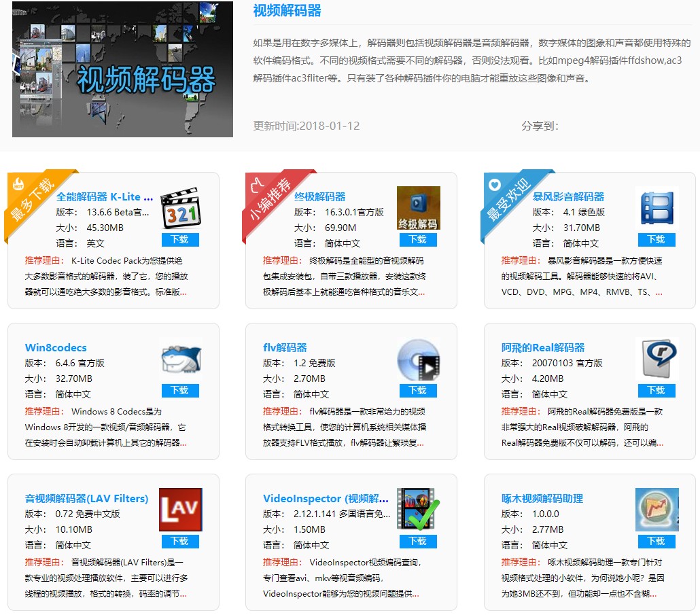
Task: Click the 45.30MB size value
Action: 105,228
